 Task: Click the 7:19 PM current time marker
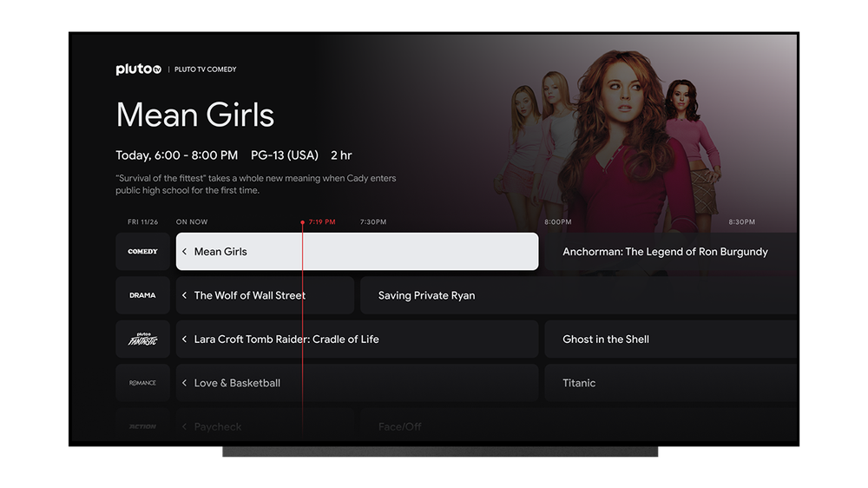[x=321, y=222]
